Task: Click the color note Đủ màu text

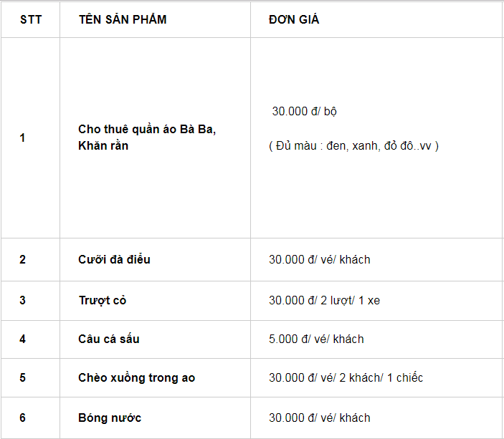Action: pos(353,146)
